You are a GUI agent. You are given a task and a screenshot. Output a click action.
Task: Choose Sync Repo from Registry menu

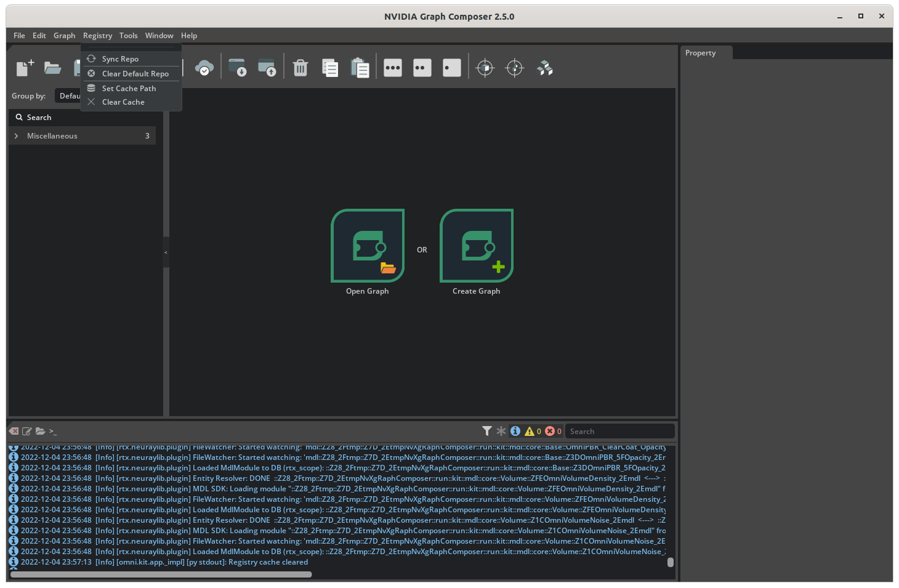[131, 59]
